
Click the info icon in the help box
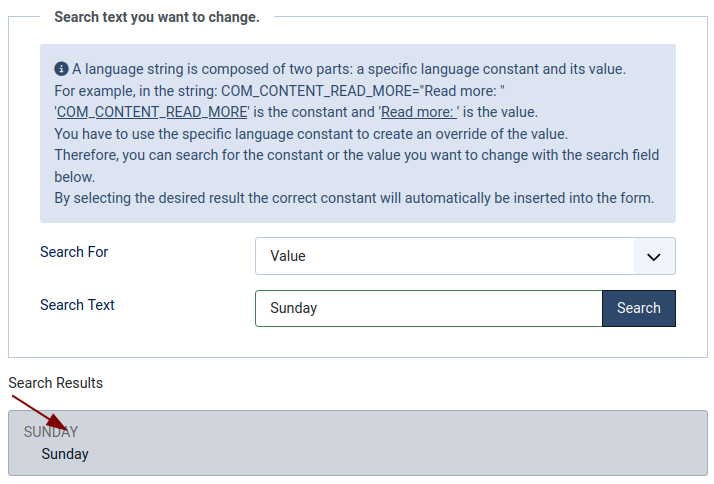point(61,69)
